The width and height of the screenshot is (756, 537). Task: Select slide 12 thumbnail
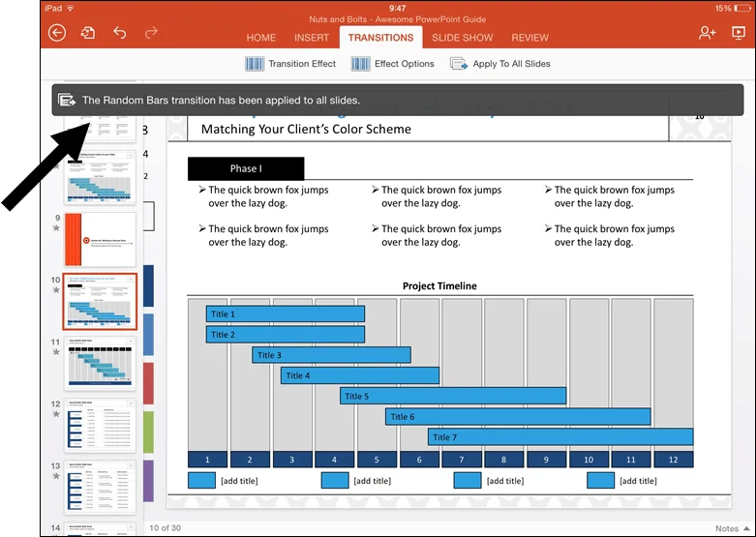pyautogui.click(x=100, y=425)
